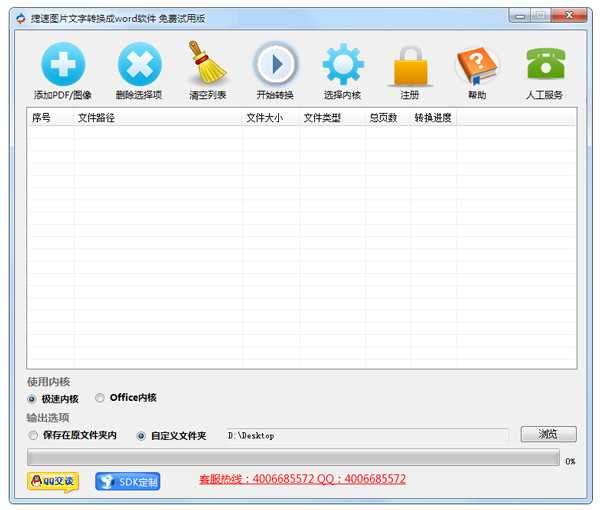Open the 选择内核 gear icon

(343, 64)
